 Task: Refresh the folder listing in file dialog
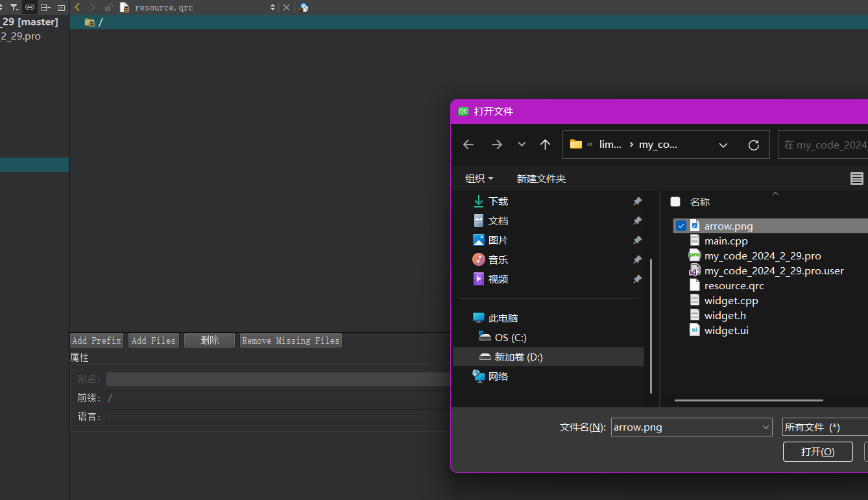[x=753, y=145]
